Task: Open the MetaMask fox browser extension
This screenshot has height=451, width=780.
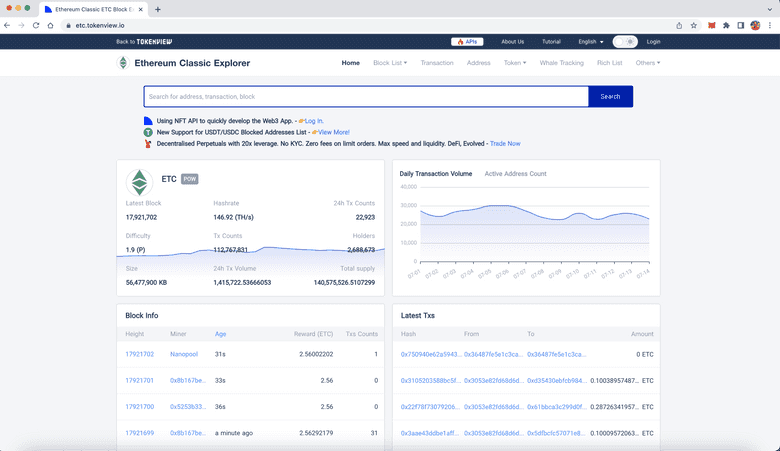Action: point(711,25)
